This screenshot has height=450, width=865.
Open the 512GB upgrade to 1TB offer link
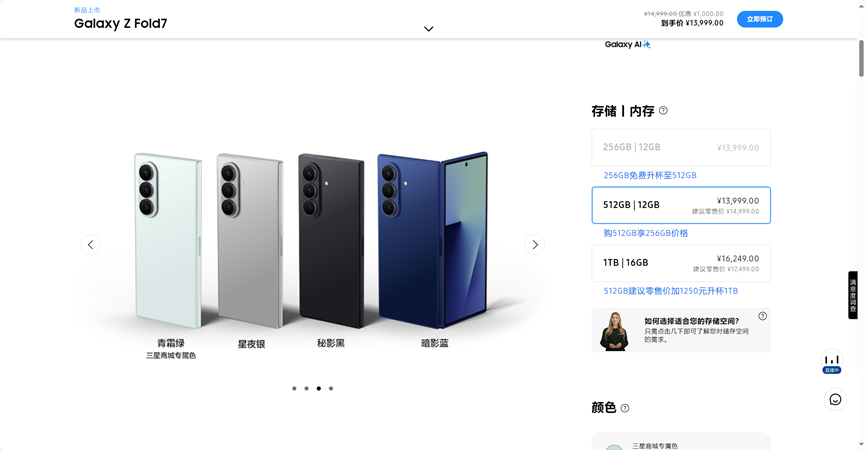coord(670,291)
